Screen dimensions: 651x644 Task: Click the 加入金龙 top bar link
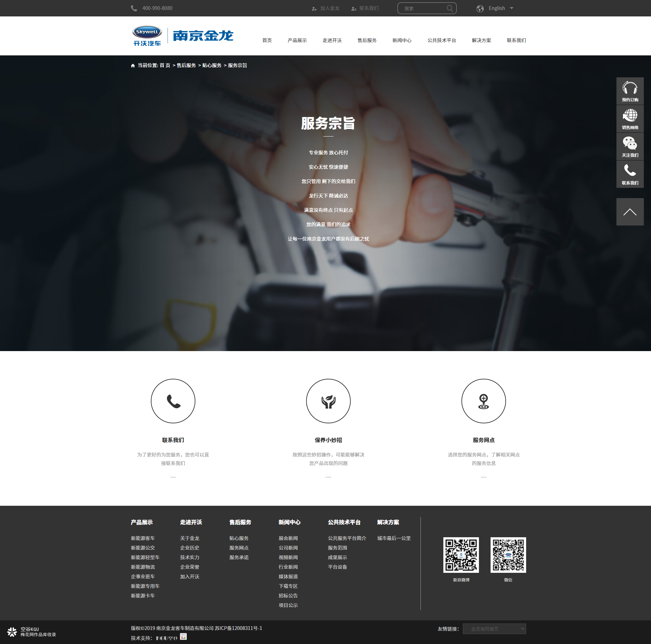coord(330,8)
